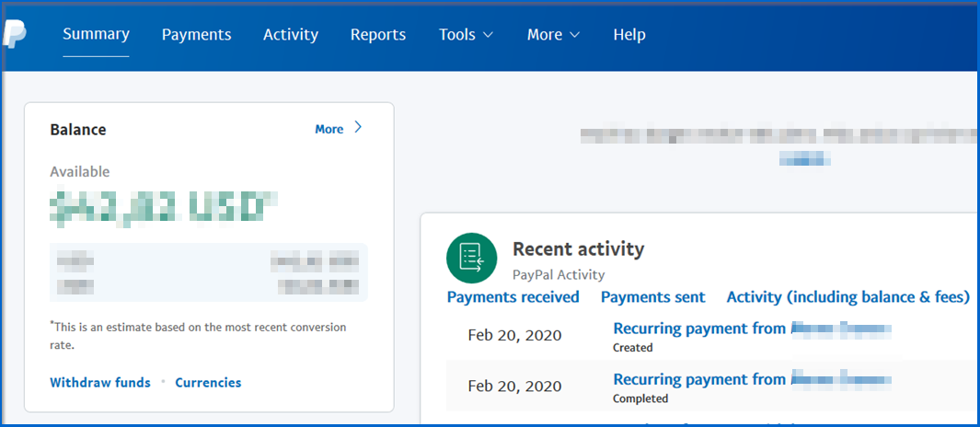Open the Help page
The width and height of the screenshot is (980, 427).
pyautogui.click(x=629, y=34)
